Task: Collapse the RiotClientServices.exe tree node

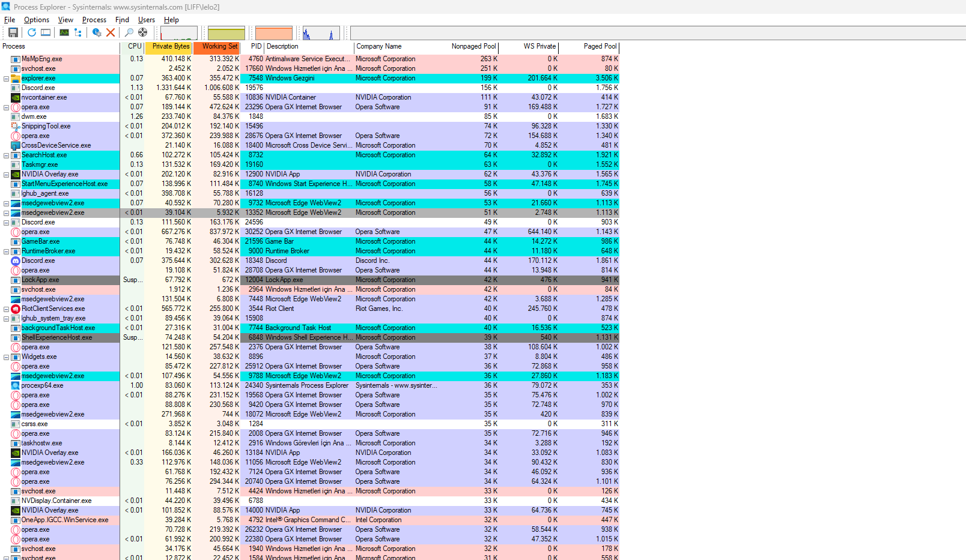Action: pos(7,309)
